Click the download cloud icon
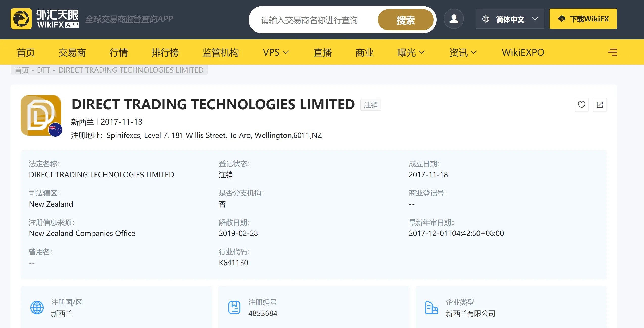Image resolution: width=644 pixels, height=328 pixels. point(562,19)
